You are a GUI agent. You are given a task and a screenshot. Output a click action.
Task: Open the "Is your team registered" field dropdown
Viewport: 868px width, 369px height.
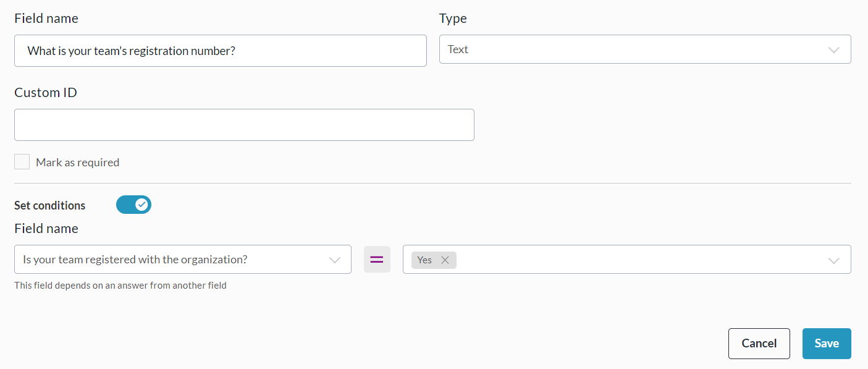coord(173,260)
